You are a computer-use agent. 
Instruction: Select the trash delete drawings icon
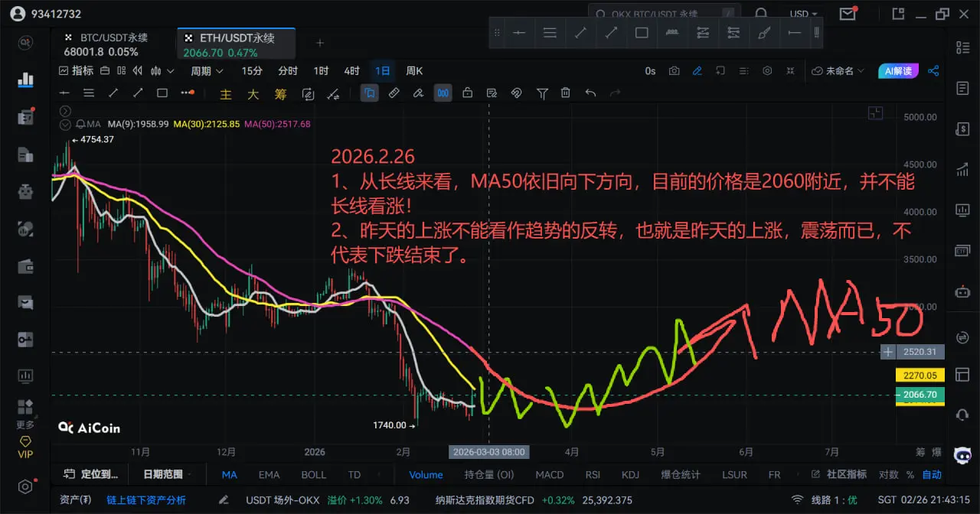566,93
